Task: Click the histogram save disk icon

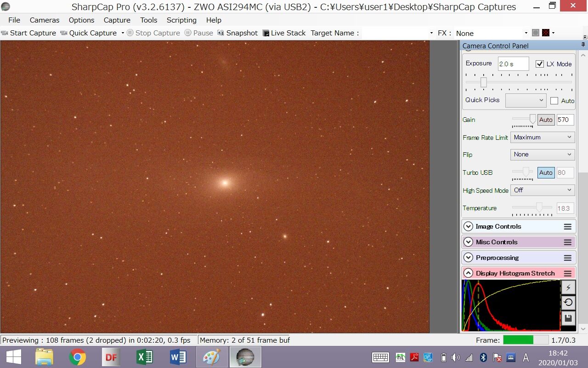Action: coord(568,318)
